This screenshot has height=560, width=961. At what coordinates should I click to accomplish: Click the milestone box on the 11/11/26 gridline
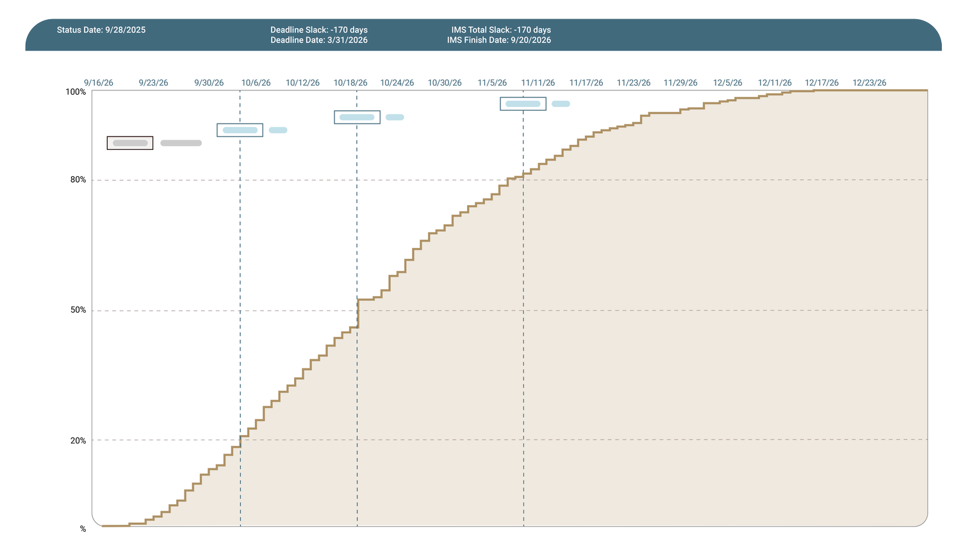(523, 103)
